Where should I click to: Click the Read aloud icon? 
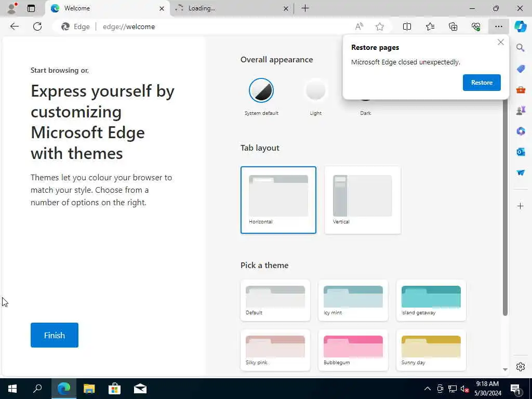point(359,26)
